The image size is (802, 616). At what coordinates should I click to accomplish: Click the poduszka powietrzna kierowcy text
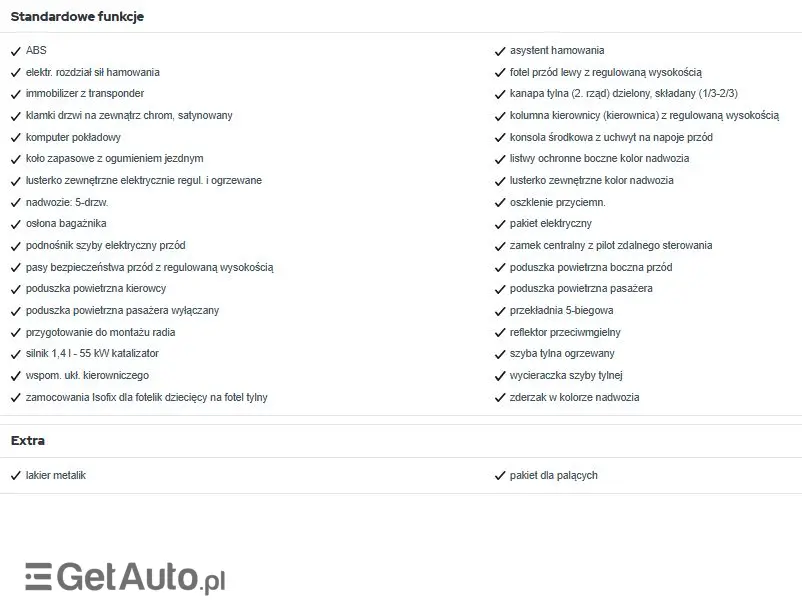(x=96, y=289)
